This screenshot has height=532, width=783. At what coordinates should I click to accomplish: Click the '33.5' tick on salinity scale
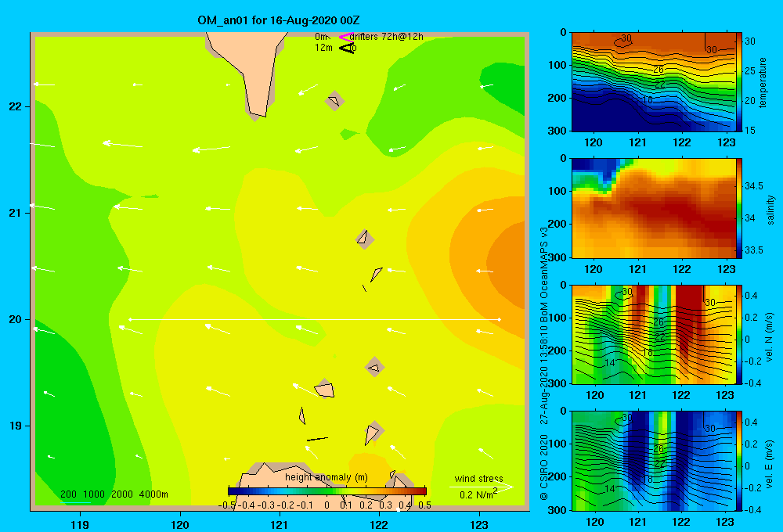pos(753,250)
